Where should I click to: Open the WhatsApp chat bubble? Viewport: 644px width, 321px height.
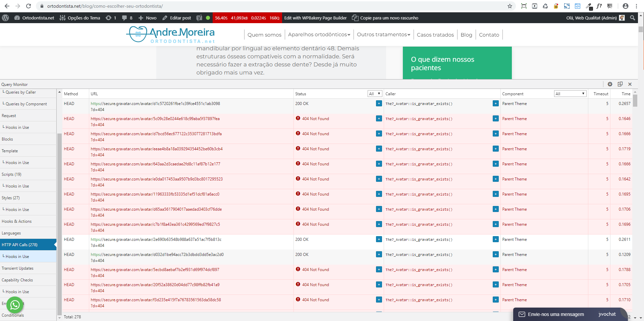point(15,305)
